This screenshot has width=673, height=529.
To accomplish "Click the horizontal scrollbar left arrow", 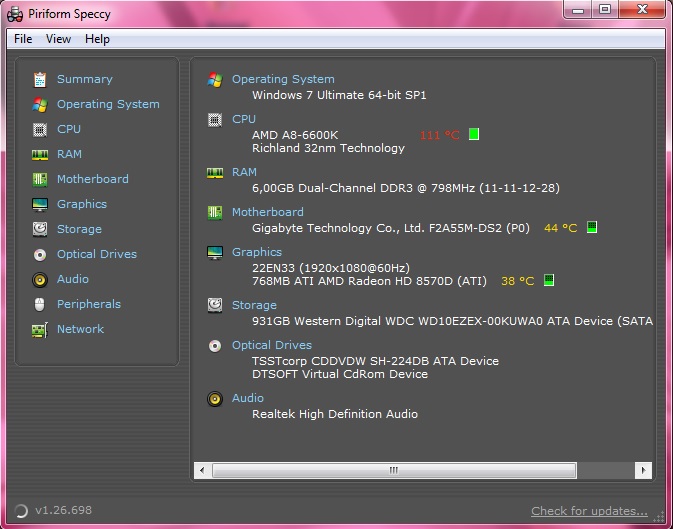I will 202,470.
